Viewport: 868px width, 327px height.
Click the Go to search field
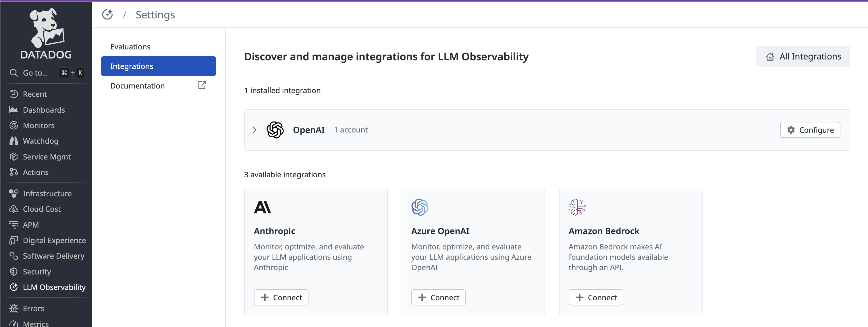(35, 73)
